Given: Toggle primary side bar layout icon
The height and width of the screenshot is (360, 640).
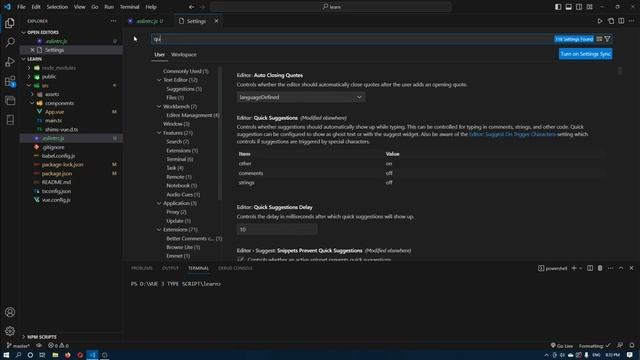Looking at the screenshot, I should pos(558,7).
